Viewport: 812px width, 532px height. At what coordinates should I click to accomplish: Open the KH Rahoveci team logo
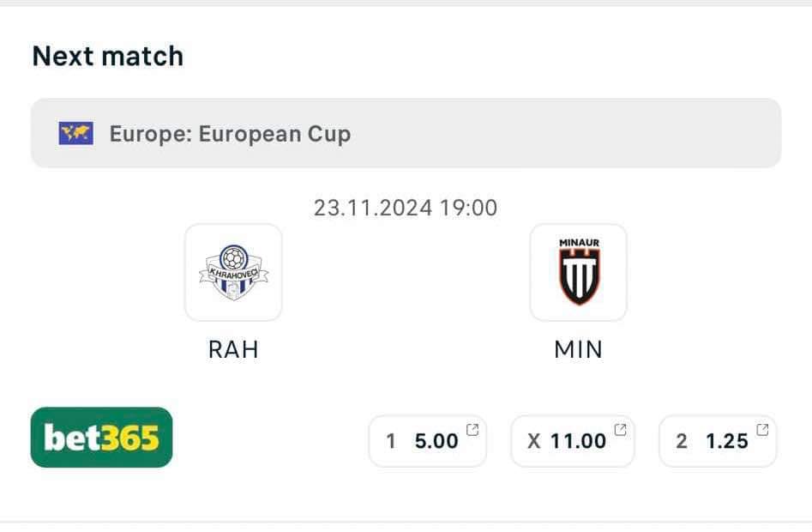(233, 273)
